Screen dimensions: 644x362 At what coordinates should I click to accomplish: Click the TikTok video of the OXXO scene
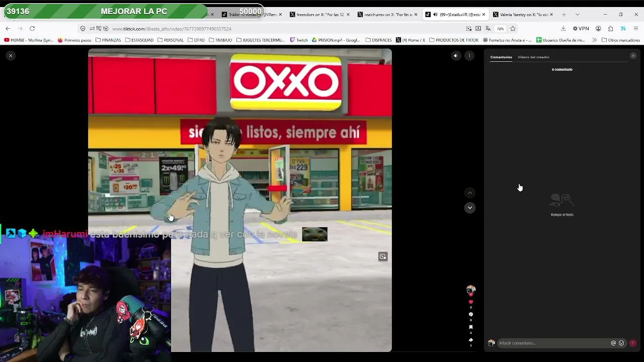pyautogui.click(x=240, y=200)
